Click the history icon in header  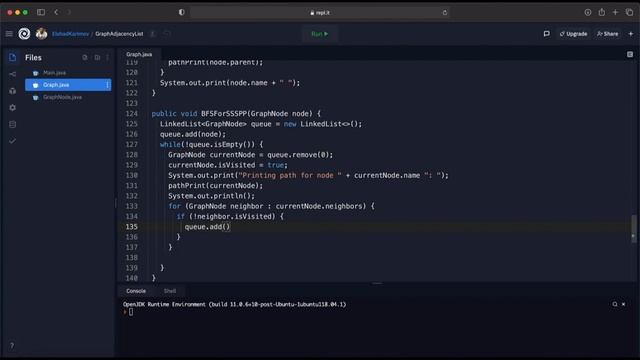point(167,34)
